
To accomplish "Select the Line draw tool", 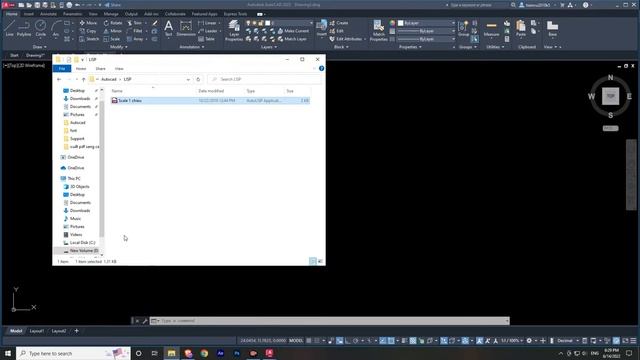I will click(x=9, y=29).
